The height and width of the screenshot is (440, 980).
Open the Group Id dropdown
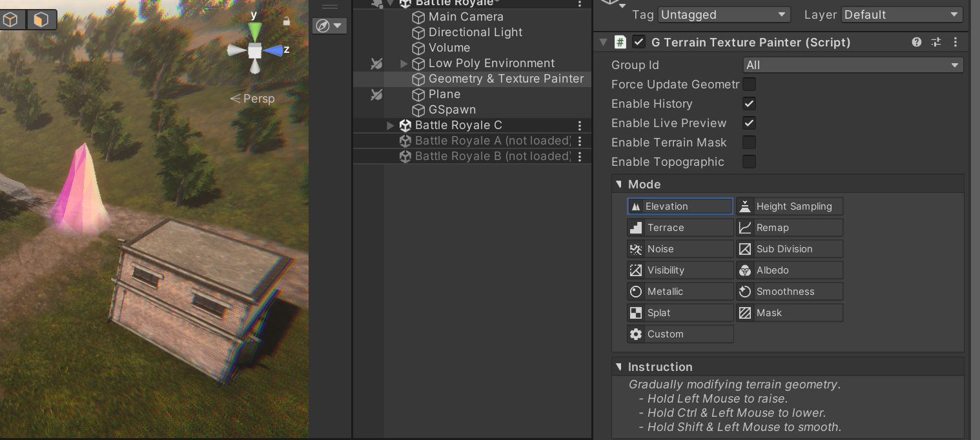click(x=853, y=65)
